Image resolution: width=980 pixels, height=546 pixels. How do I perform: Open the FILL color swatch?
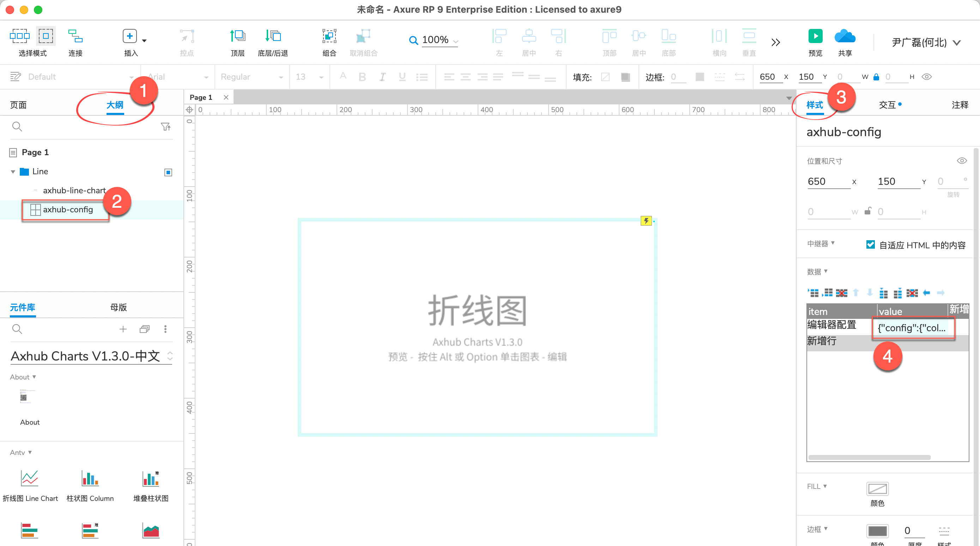[x=877, y=489]
